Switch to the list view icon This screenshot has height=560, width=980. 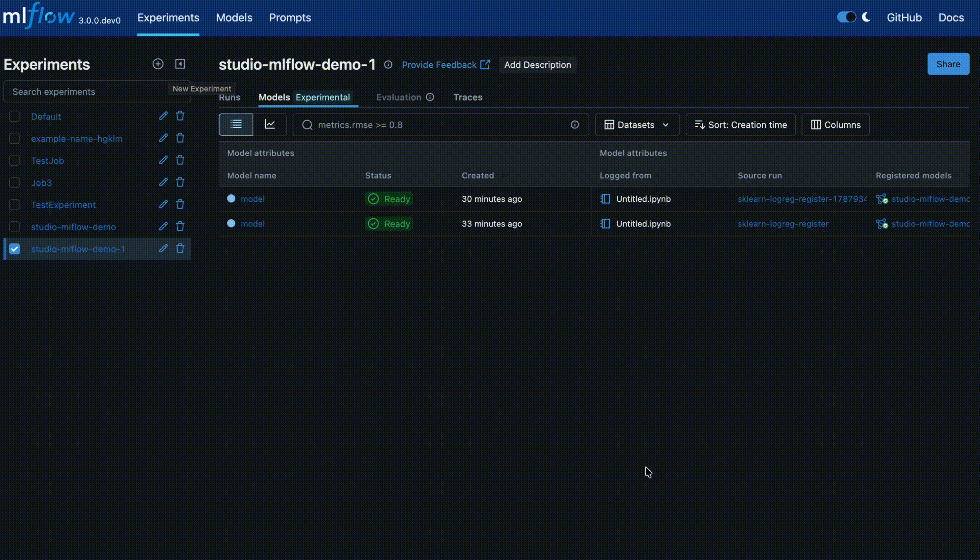click(236, 124)
